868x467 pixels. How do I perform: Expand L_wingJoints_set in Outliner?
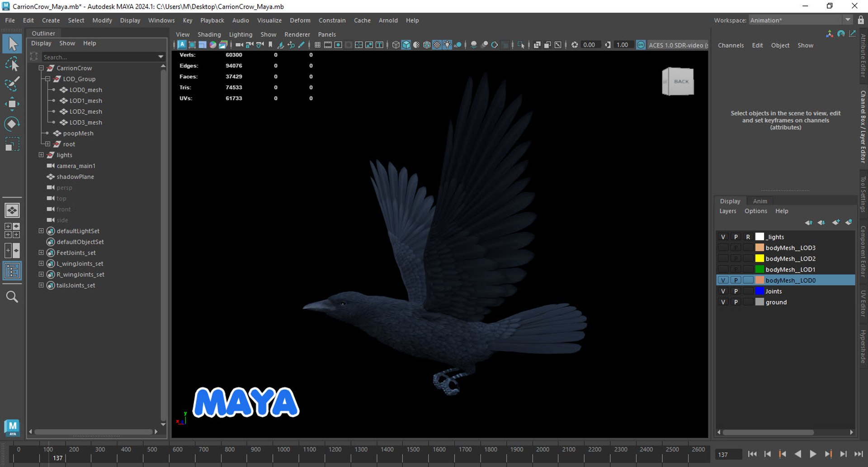click(x=41, y=263)
